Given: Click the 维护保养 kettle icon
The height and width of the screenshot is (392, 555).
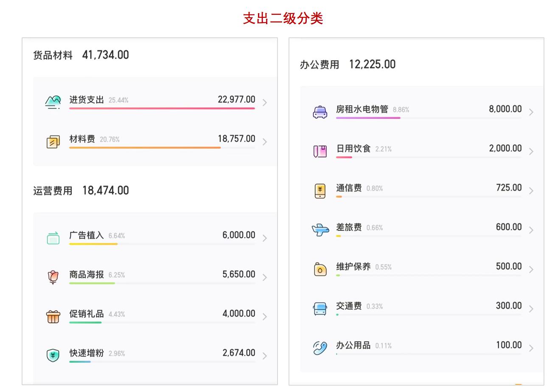Looking at the screenshot, I should (x=320, y=270).
